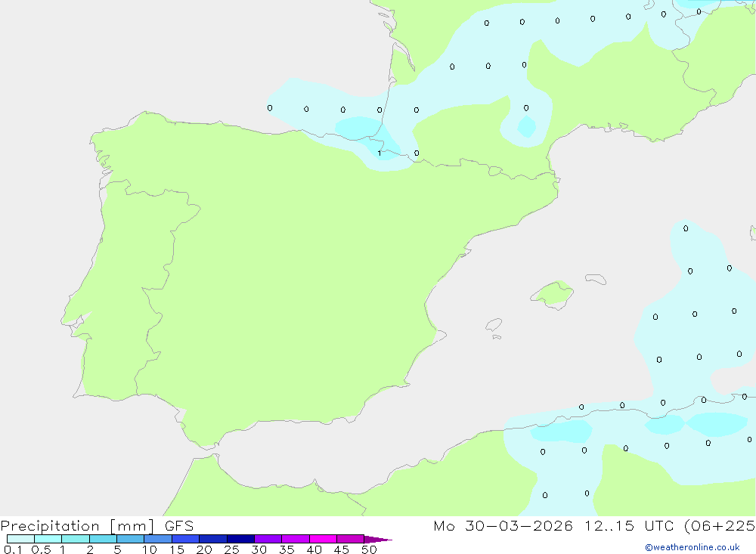Screen dimensions: 756x554
Task: Click the "Mo 30-03-2026" date text
Action: coord(503,526)
